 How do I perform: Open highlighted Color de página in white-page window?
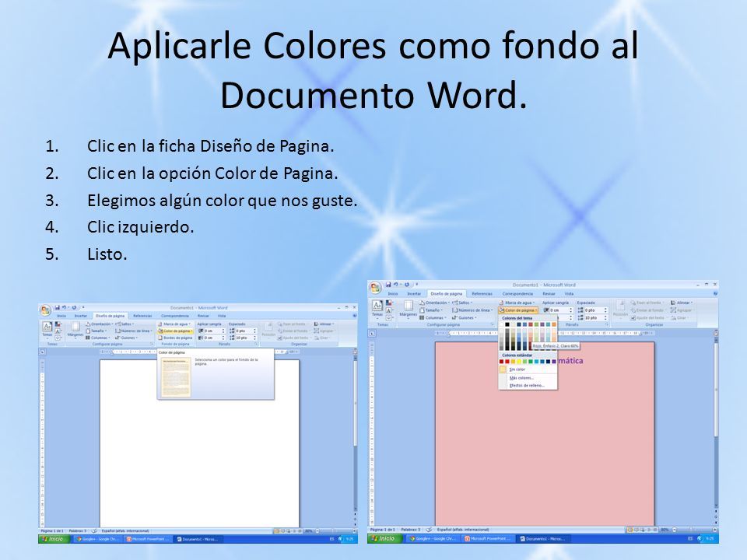coord(175,331)
